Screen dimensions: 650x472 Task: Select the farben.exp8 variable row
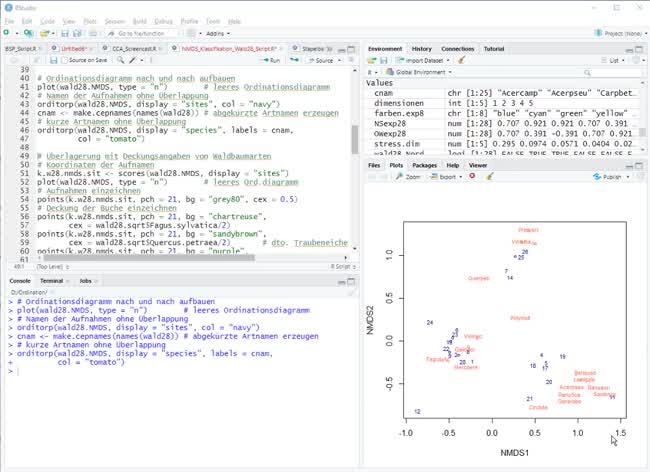(x=504, y=113)
